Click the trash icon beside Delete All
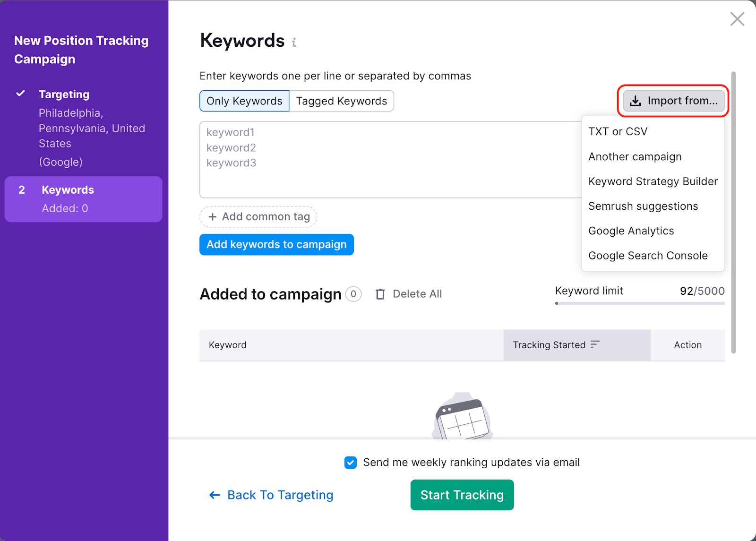Viewport: 756px width, 541px height. tap(380, 293)
